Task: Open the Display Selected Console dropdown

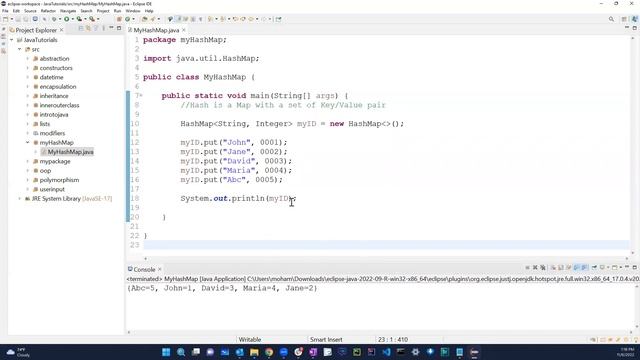Action: coord(608,267)
